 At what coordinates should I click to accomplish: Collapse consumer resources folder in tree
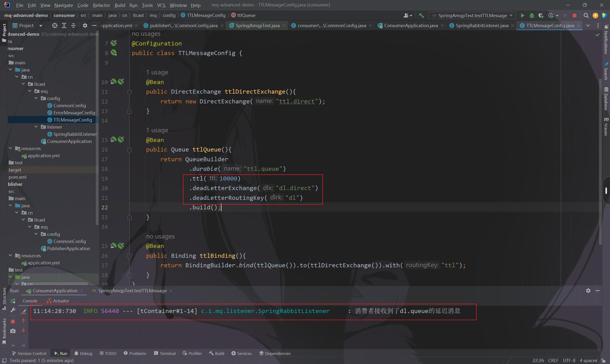coord(10,148)
